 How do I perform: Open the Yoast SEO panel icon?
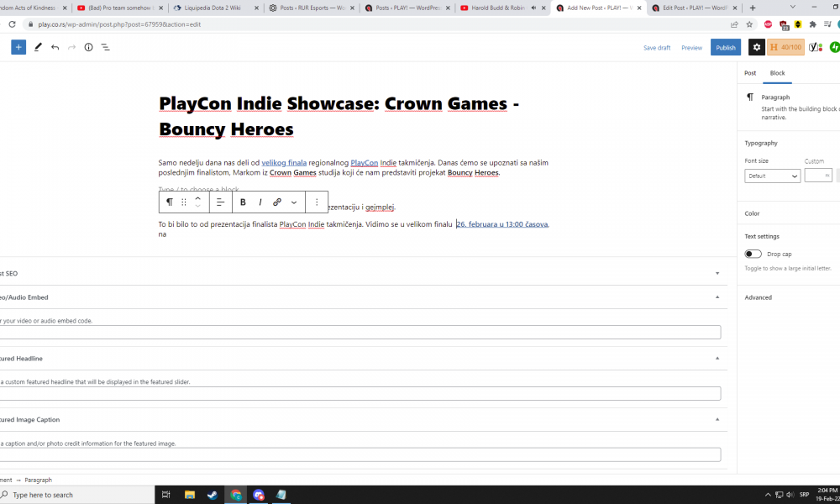pyautogui.click(x=816, y=47)
